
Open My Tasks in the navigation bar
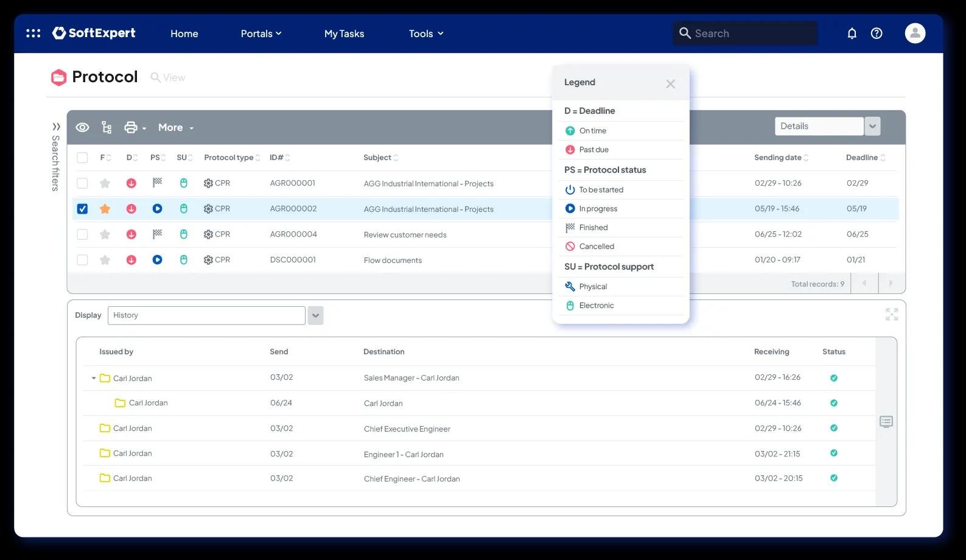click(x=344, y=33)
